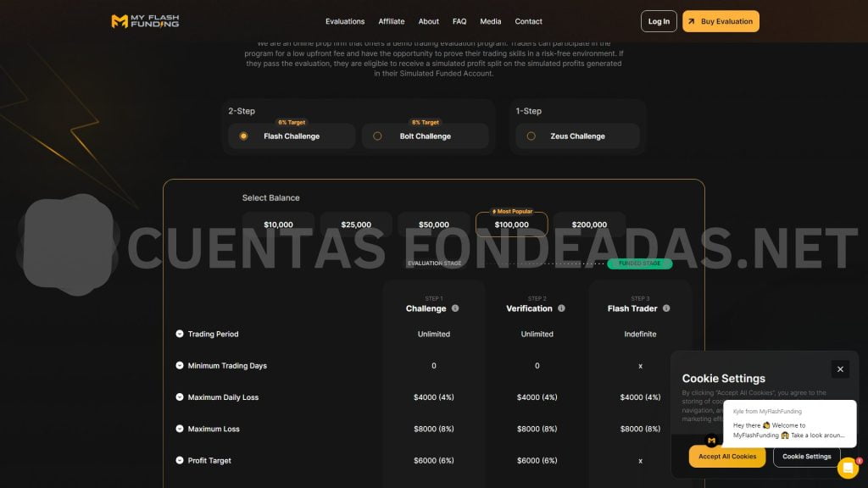
Task: Open the chat widget in bottom-right corner
Action: tap(848, 467)
